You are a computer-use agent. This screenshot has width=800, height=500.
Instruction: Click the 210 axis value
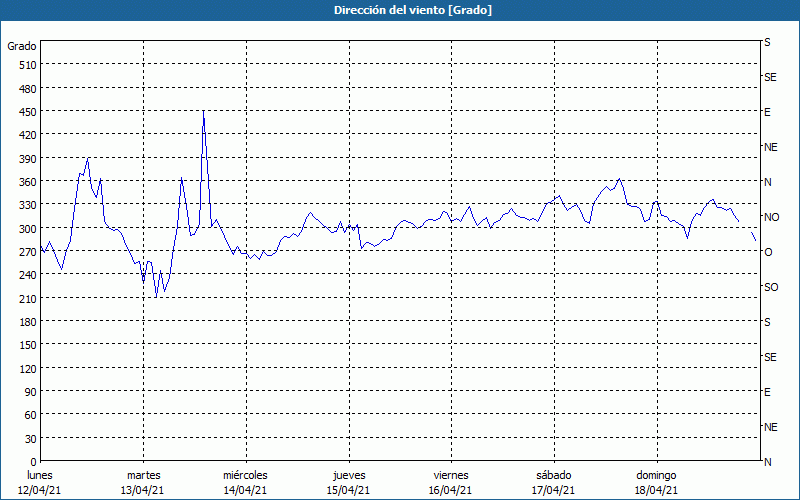(x=28, y=298)
